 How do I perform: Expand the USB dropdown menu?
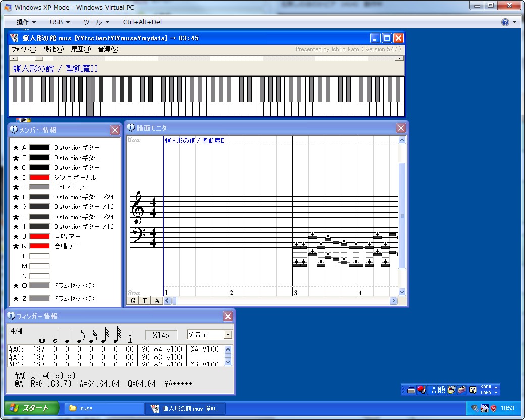[60, 22]
